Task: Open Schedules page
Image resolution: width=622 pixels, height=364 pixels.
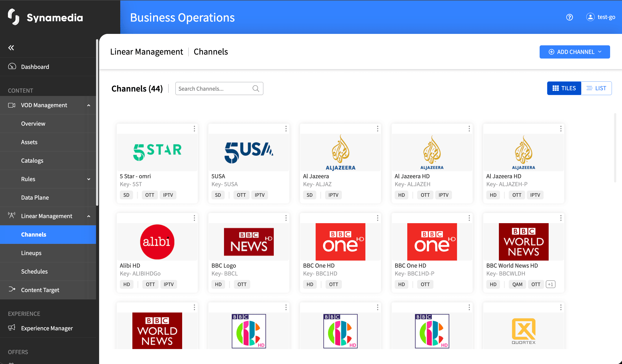Action: [x=48, y=272]
